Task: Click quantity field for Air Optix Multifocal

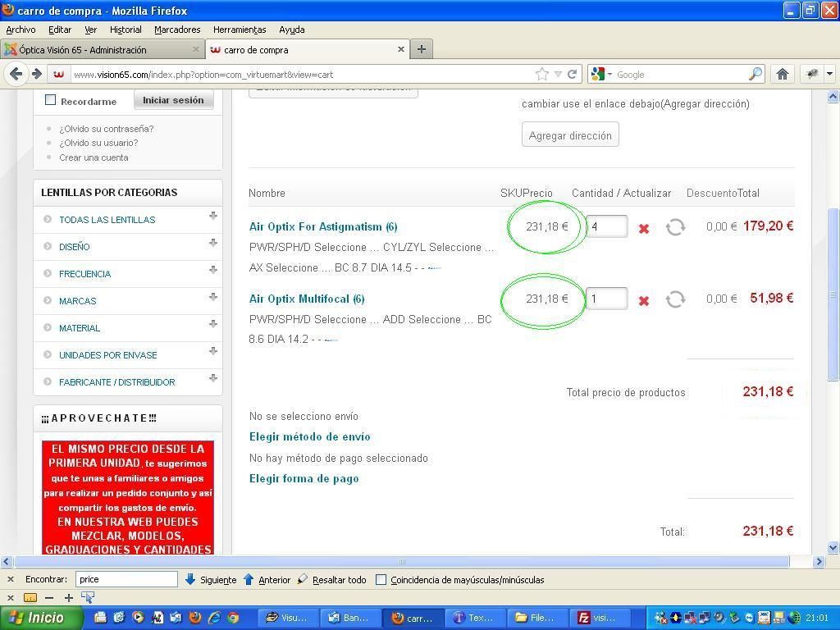Action: (x=606, y=299)
